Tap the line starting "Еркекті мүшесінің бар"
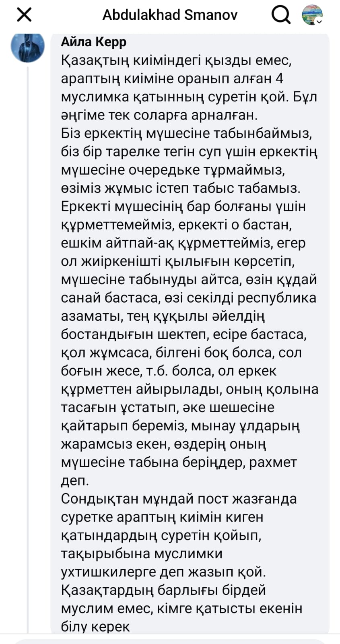Viewport: 340px width, 644px height. 183,206
